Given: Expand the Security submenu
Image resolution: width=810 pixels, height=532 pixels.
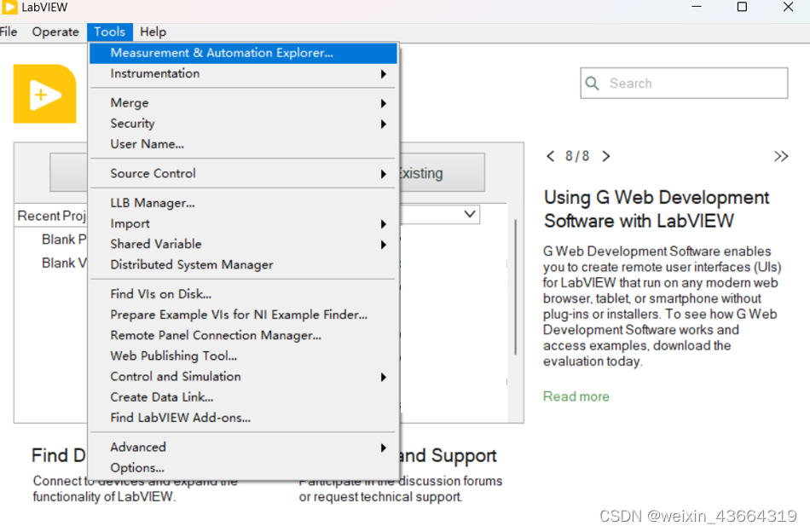Looking at the screenshot, I should 243,124.
